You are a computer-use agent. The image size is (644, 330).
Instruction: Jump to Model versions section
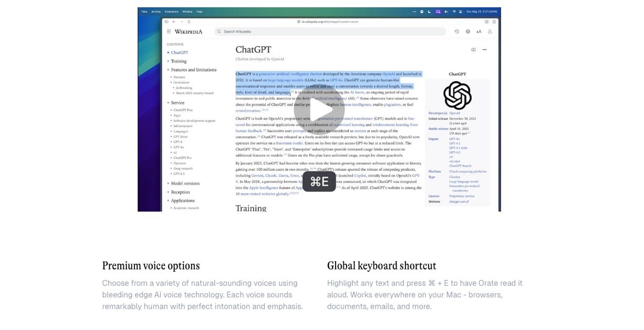(185, 183)
